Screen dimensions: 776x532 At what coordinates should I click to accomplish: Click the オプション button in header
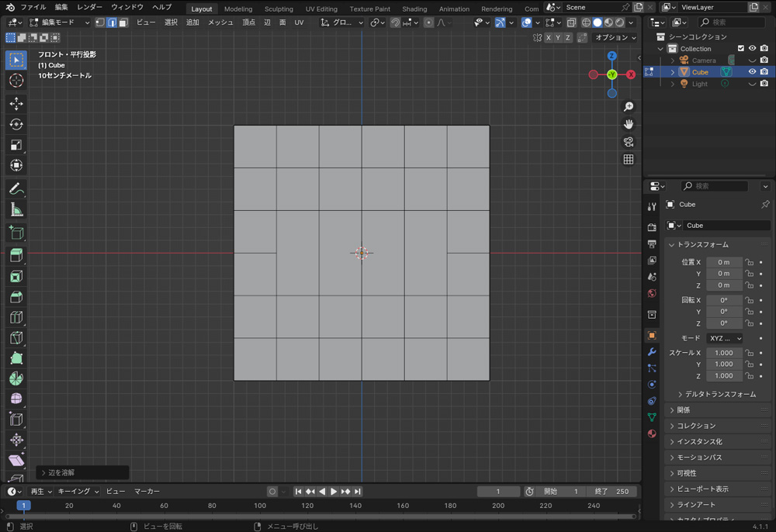coord(615,37)
